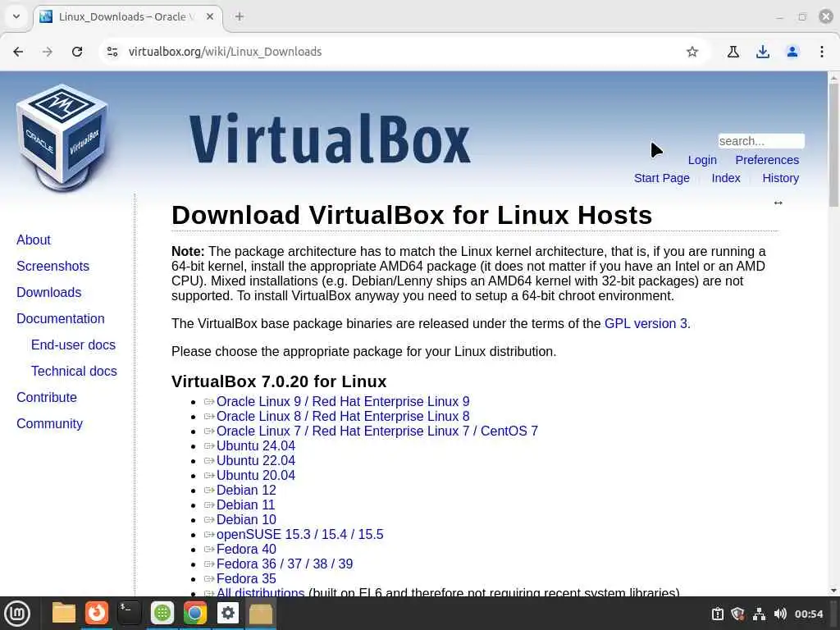
Task: Download the Fedora 40 package
Action: click(246, 549)
